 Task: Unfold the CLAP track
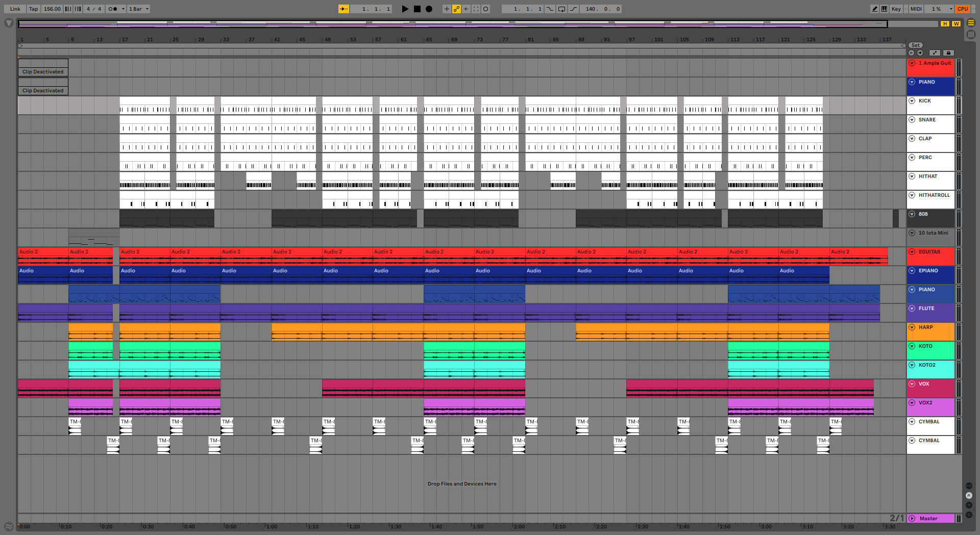(x=912, y=139)
